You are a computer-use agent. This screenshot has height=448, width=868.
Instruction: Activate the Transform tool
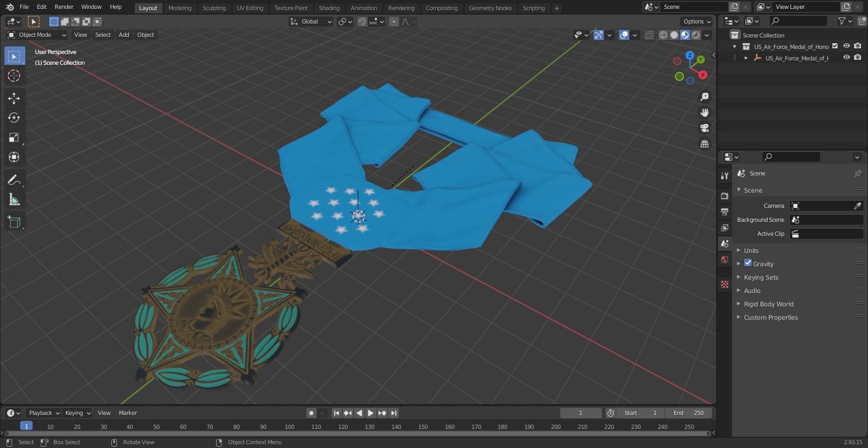(x=14, y=157)
